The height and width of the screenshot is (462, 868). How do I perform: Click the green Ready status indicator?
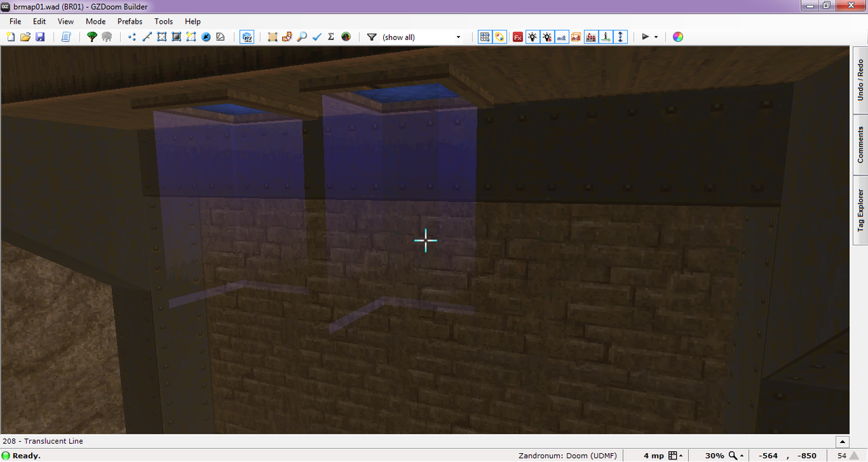click(6, 456)
